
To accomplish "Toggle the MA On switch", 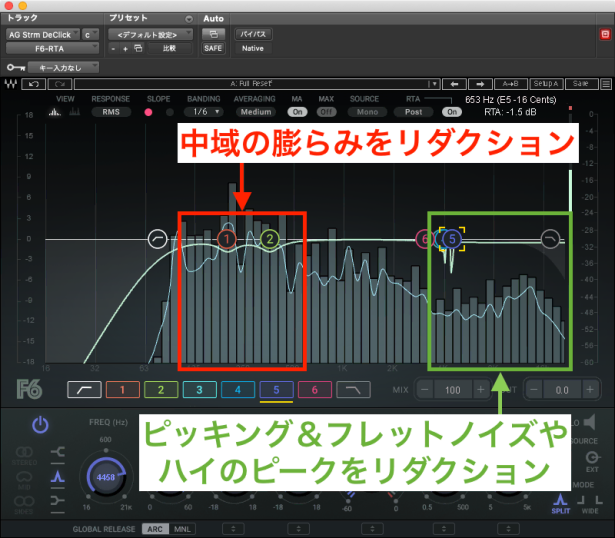I will coord(297,112).
